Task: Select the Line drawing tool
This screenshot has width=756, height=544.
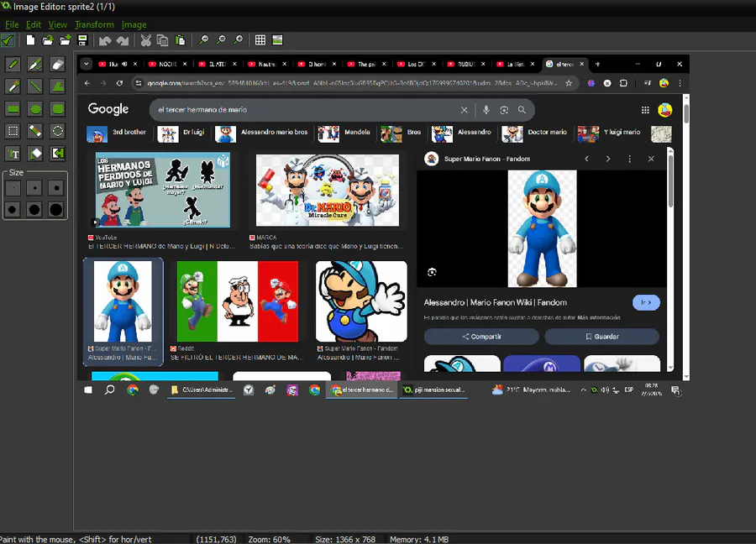Action: pos(35,86)
